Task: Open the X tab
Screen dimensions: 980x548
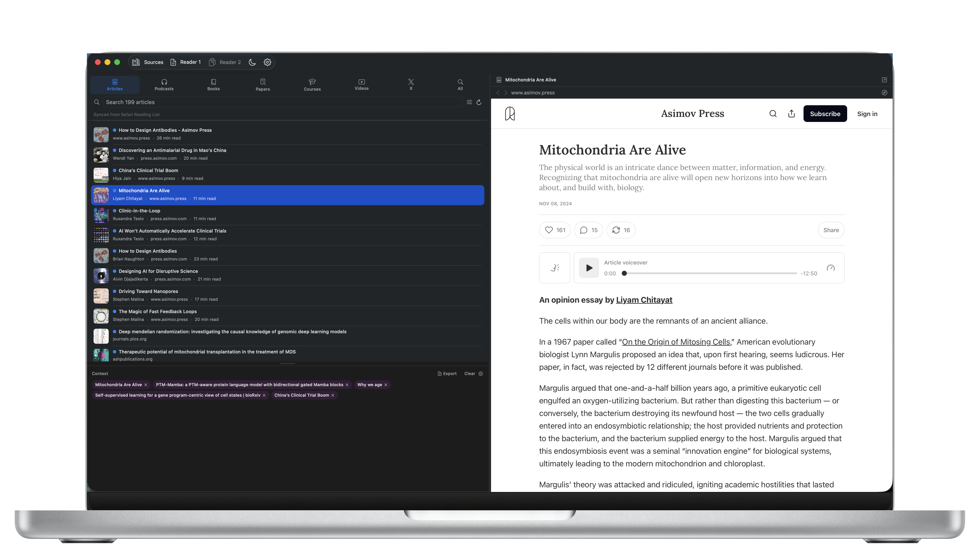Action: click(x=411, y=85)
